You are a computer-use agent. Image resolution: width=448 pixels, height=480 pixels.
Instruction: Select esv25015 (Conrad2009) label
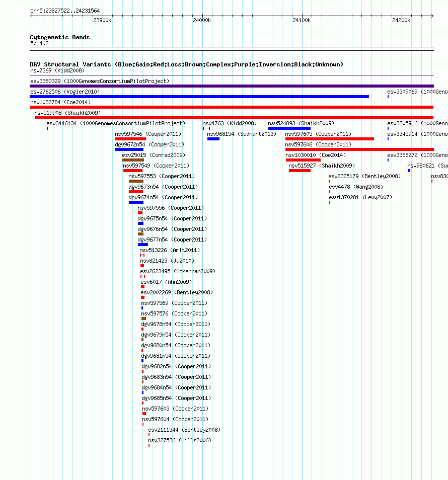click(x=154, y=155)
